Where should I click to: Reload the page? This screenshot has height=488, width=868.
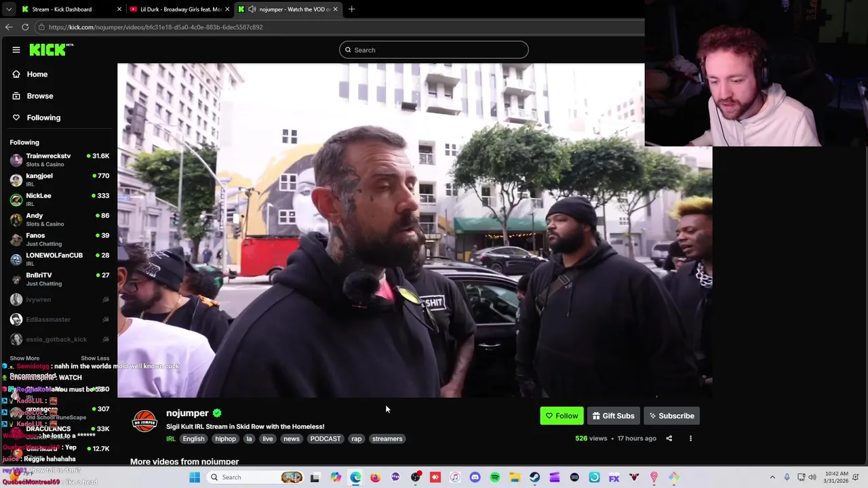click(25, 27)
